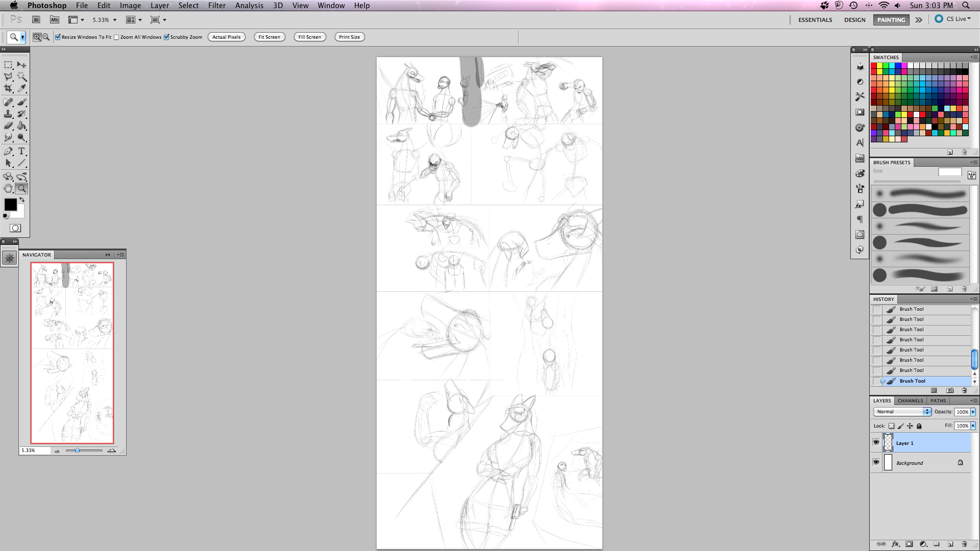
Task: Select the Eyedropper tool
Action: pos(21,88)
